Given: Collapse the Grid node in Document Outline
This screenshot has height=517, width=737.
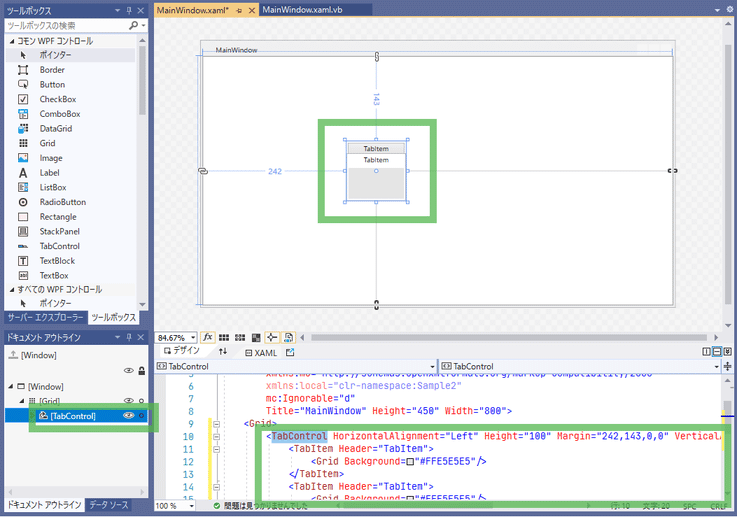Looking at the screenshot, I should tap(21, 401).
